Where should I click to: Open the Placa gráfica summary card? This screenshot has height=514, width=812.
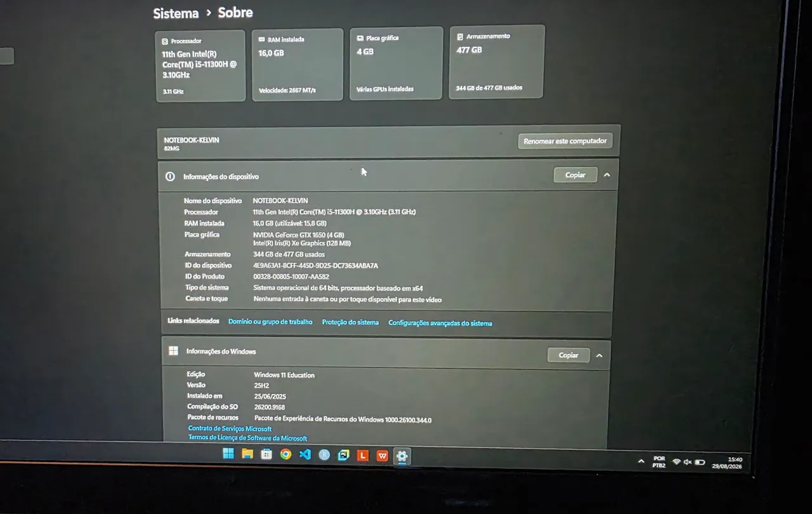(x=396, y=63)
